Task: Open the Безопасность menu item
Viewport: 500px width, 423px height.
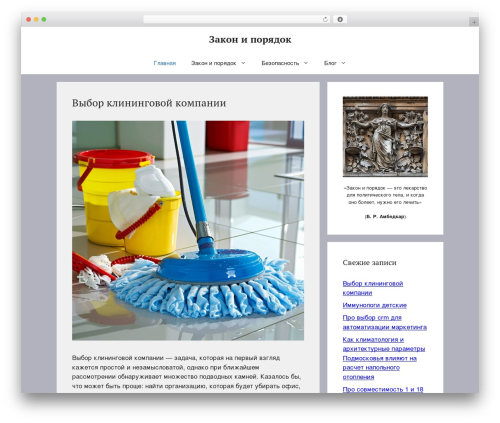Action: point(280,63)
